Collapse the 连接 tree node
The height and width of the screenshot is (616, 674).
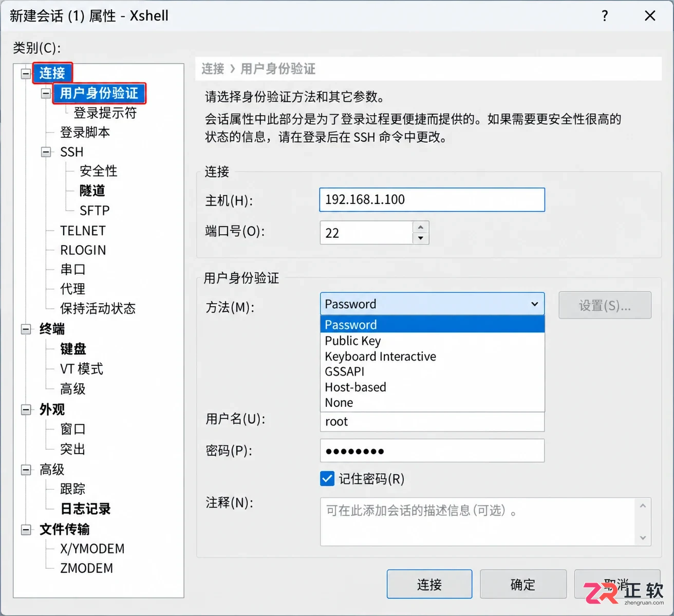pyautogui.click(x=26, y=73)
